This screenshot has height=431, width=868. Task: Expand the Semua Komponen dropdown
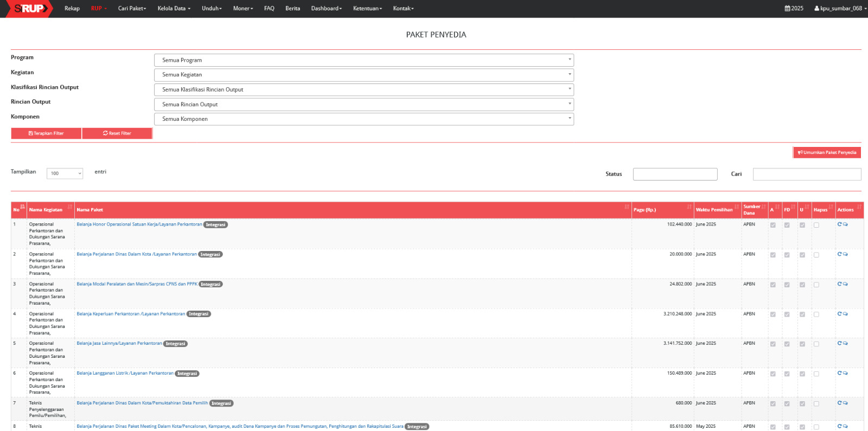tap(363, 119)
